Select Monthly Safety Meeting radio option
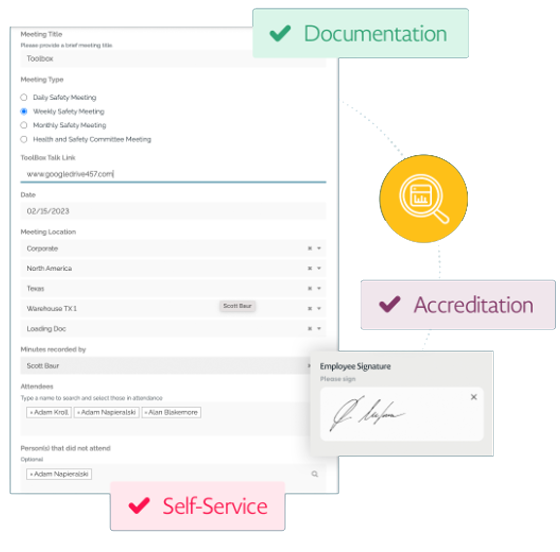Screen dimensions: 560x552 click(x=24, y=125)
